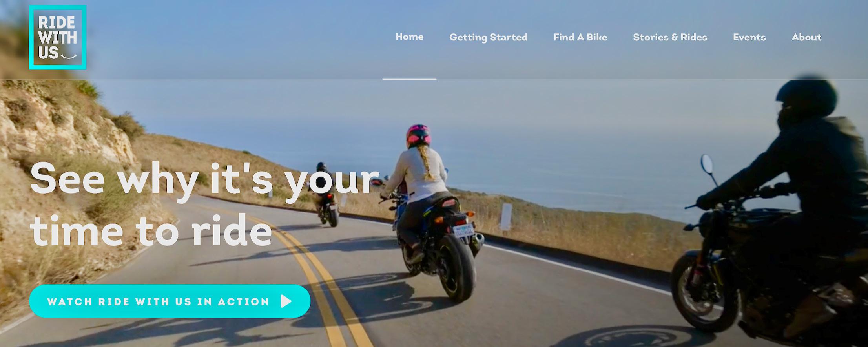Click the smile curve in the logo
The image size is (868, 347).
point(69,56)
